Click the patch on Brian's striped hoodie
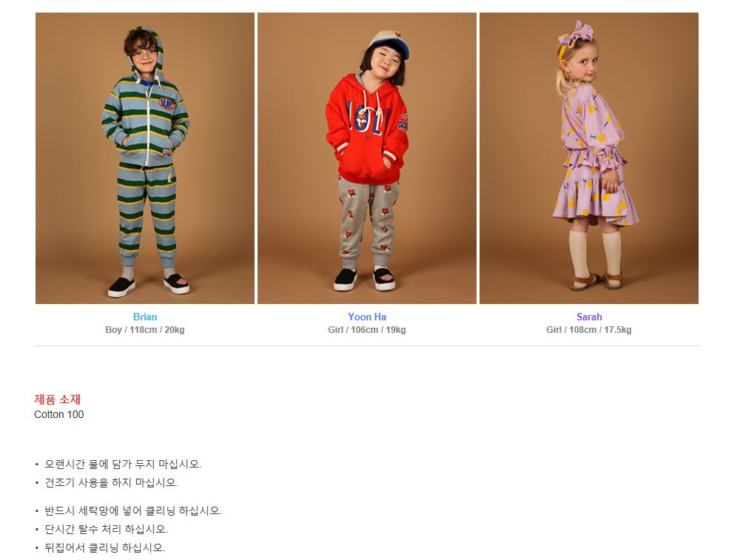 click(x=167, y=104)
